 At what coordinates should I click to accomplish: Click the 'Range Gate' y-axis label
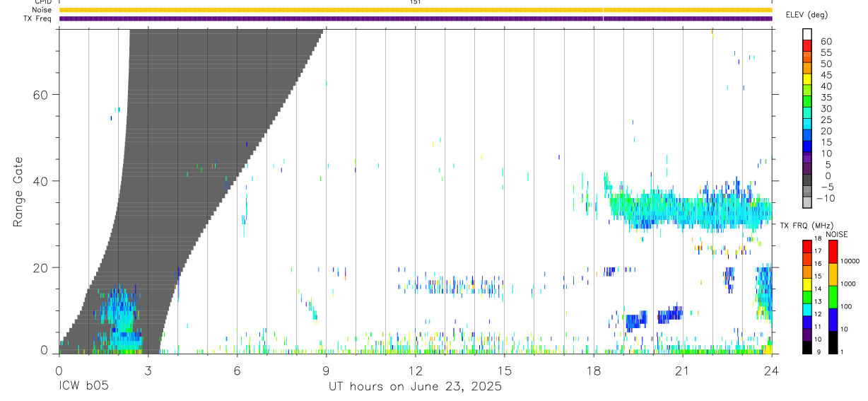(x=18, y=192)
